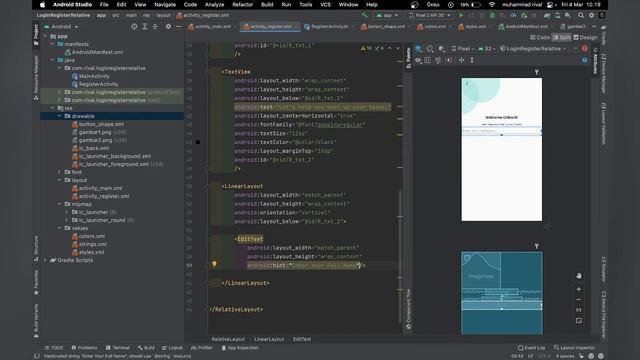Toggle the Attributes side panel
This screenshot has height=360, width=640.
[595, 60]
